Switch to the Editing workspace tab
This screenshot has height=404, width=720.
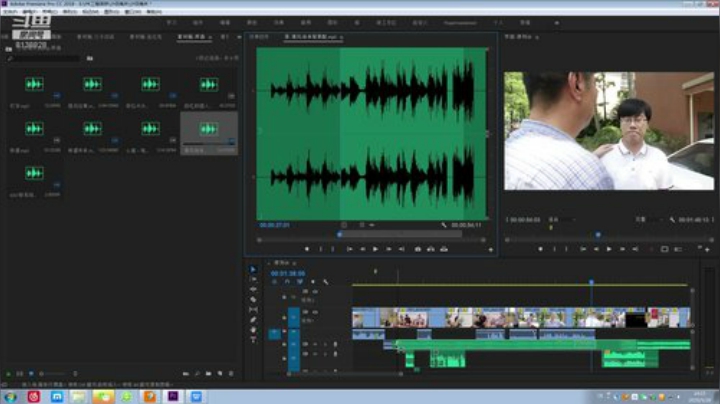pos(225,22)
